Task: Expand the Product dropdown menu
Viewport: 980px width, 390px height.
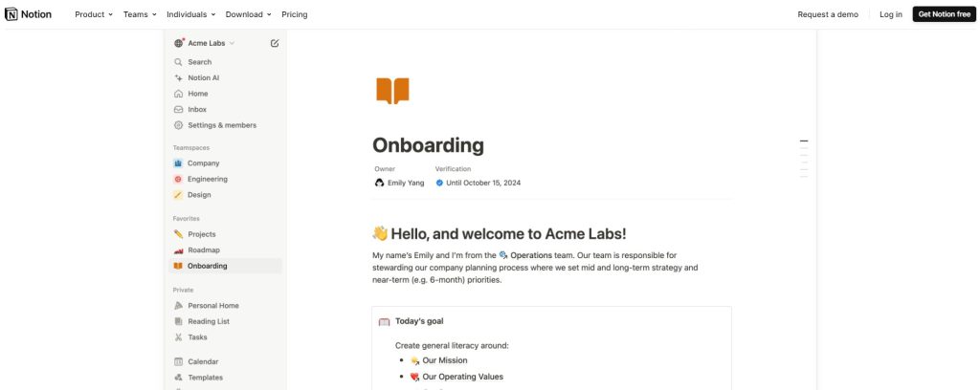Action: tap(94, 14)
